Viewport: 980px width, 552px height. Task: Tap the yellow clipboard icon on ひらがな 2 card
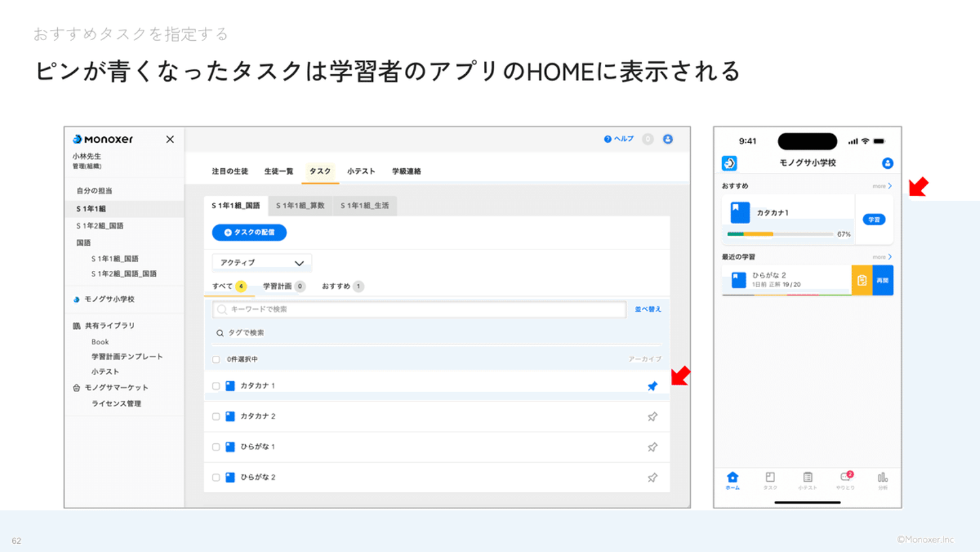click(862, 280)
